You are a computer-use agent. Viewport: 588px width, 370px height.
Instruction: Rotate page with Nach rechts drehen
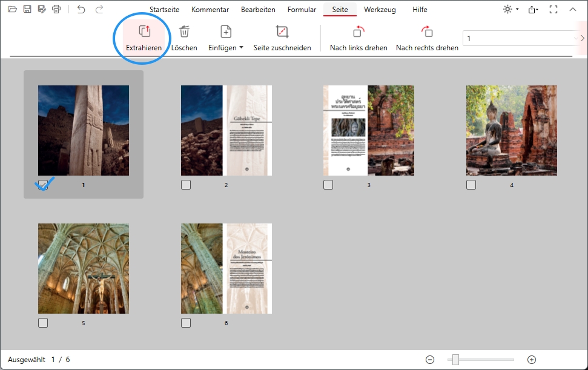[x=427, y=31]
